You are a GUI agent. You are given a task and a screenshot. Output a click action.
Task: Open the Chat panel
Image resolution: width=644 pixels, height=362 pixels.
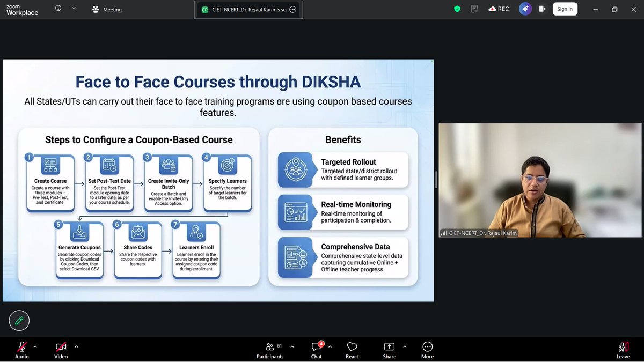point(317,350)
